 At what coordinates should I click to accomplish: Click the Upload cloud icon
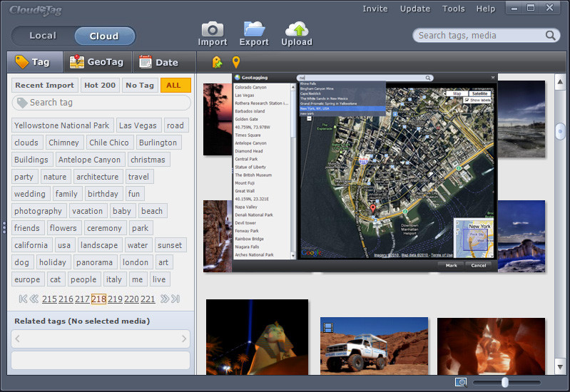coord(297,29)
